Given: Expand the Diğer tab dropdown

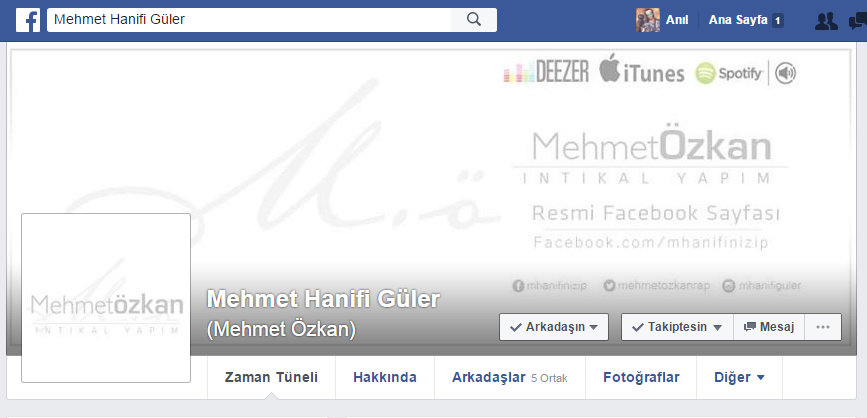Looking at the screenshot, I should (x=739, y=378).
